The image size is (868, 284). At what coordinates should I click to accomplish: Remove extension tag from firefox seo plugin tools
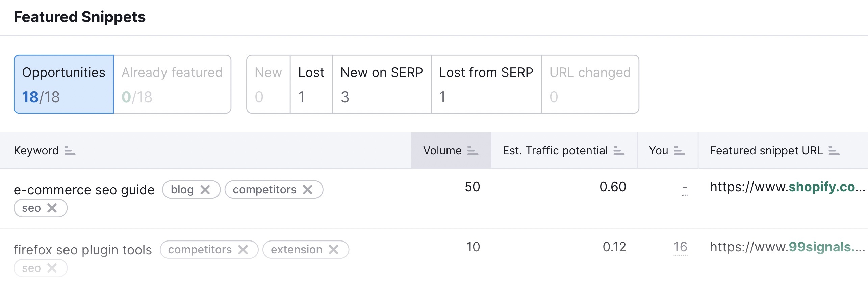[334, 250]
